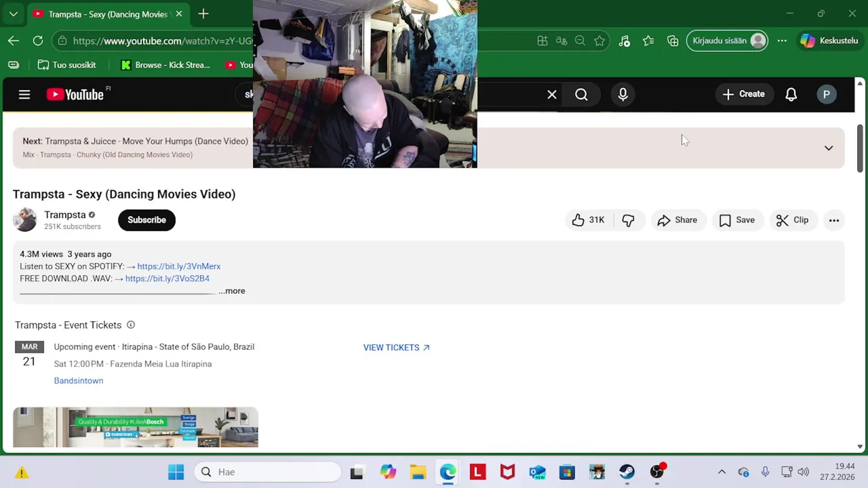Open the Spotify bit.ly/3VnMerx link
Image resolution: width=868 pixels, height=488 pixels.
click(x=178, y=266)
